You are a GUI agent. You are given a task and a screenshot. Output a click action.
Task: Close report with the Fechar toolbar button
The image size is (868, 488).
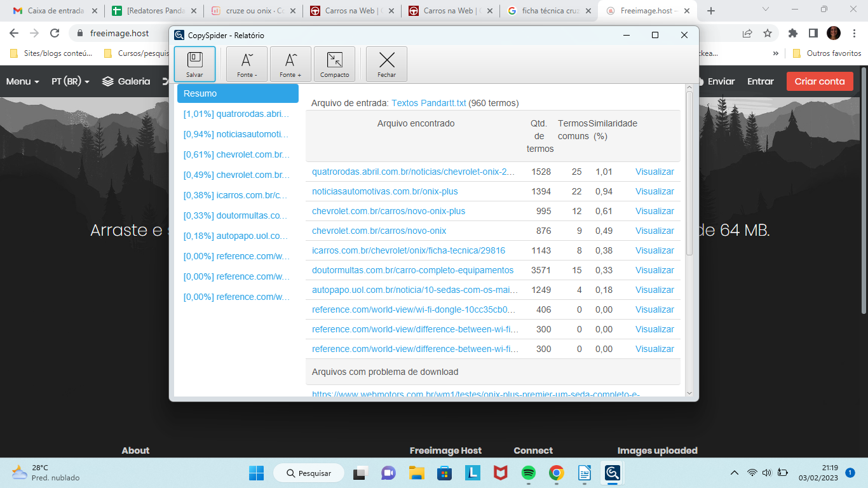click(386, 64)
